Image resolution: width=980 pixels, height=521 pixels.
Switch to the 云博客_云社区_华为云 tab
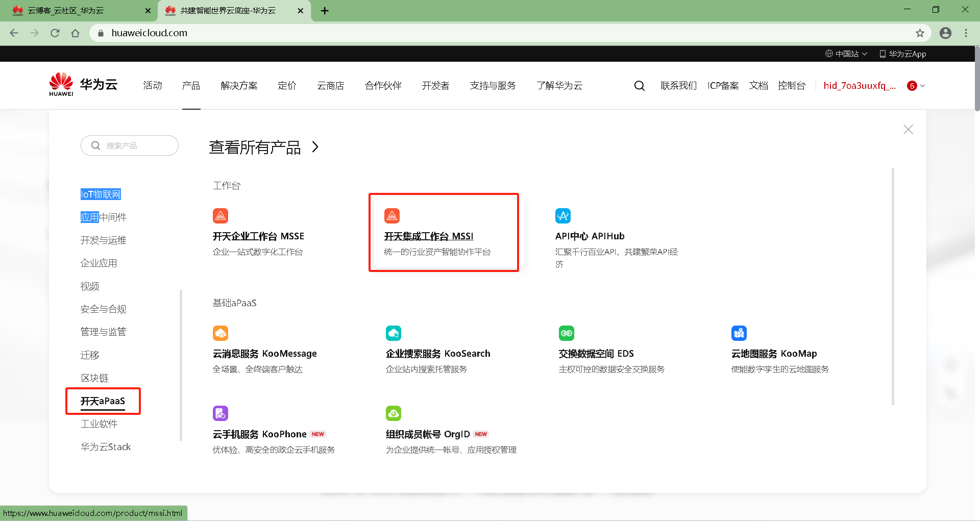(79, 11)
